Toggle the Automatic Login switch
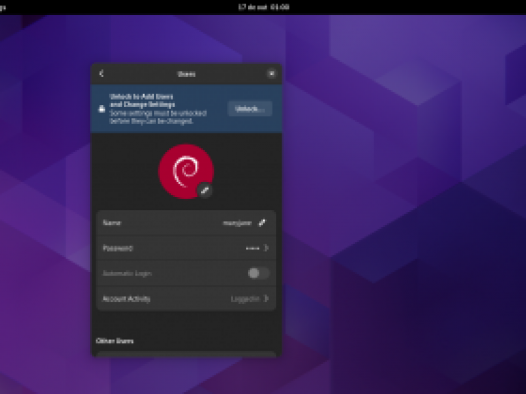Viewport: 526px width, 394px height. point(258,273)
